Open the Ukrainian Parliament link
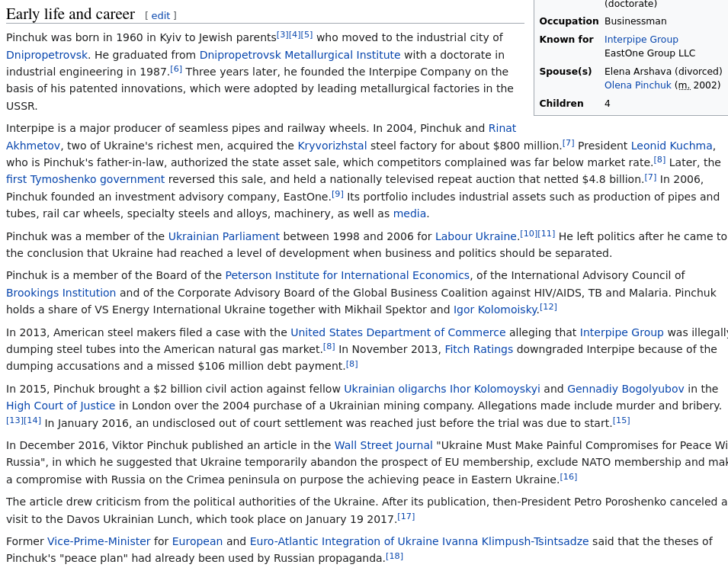The width and height of the screenshot is (728, 571). (224, 236)
